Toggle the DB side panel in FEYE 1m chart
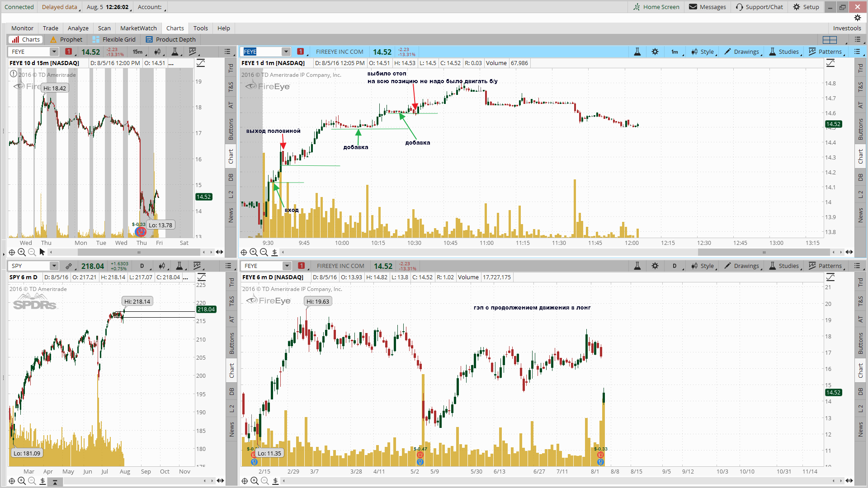The height and width of the screenshot is (488, 868). coord(860,177)
